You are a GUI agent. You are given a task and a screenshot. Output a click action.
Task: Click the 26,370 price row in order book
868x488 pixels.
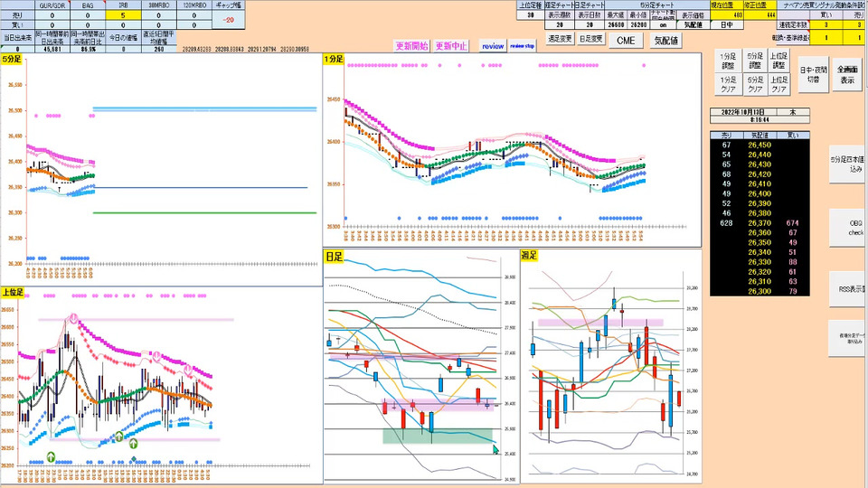pyautogui.click(x=759, y=223)
